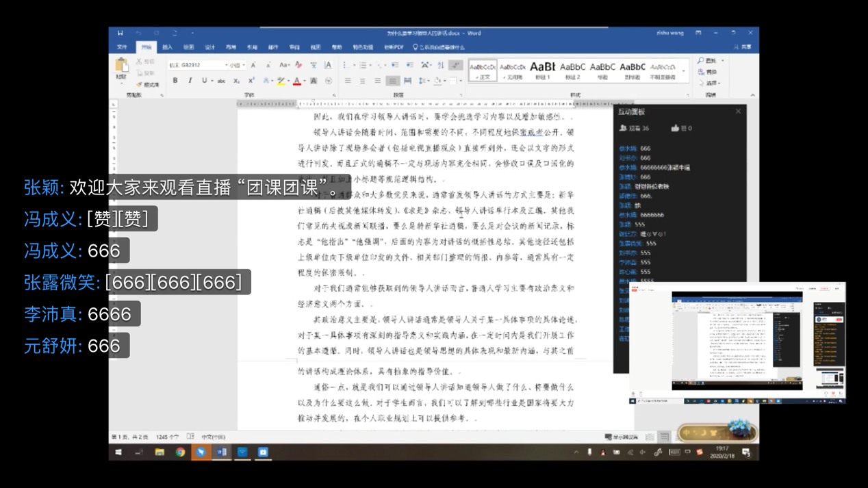Click the superscript X² icon
This screenshot has width=868, height=488.
pyautogui.click(x=251, y=81)
